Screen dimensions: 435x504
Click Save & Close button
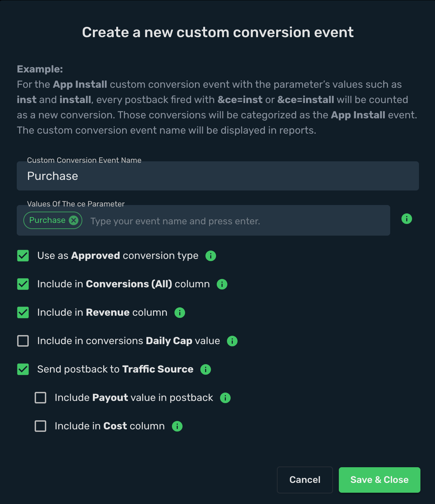(x=380, y=480)
